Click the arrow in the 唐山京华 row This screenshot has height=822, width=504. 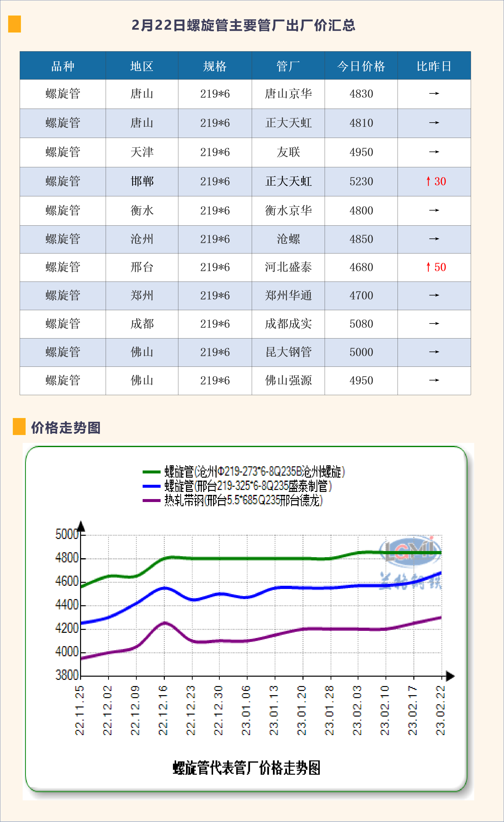point(434,94)
